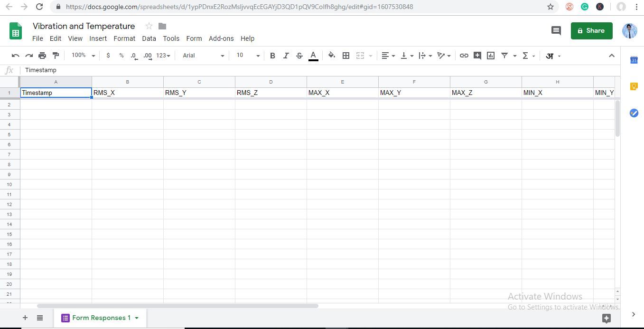
Task: Open the text color picker
Action: click(313, 56)
